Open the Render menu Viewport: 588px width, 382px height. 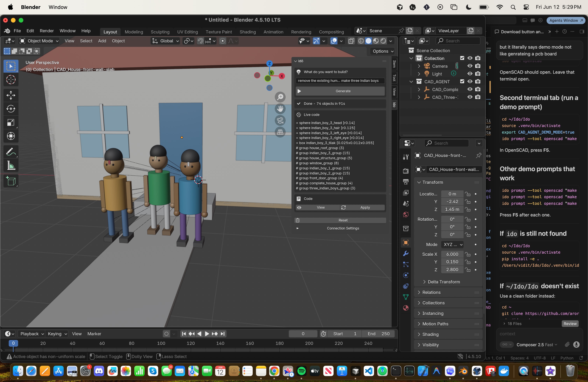[47, 31]
